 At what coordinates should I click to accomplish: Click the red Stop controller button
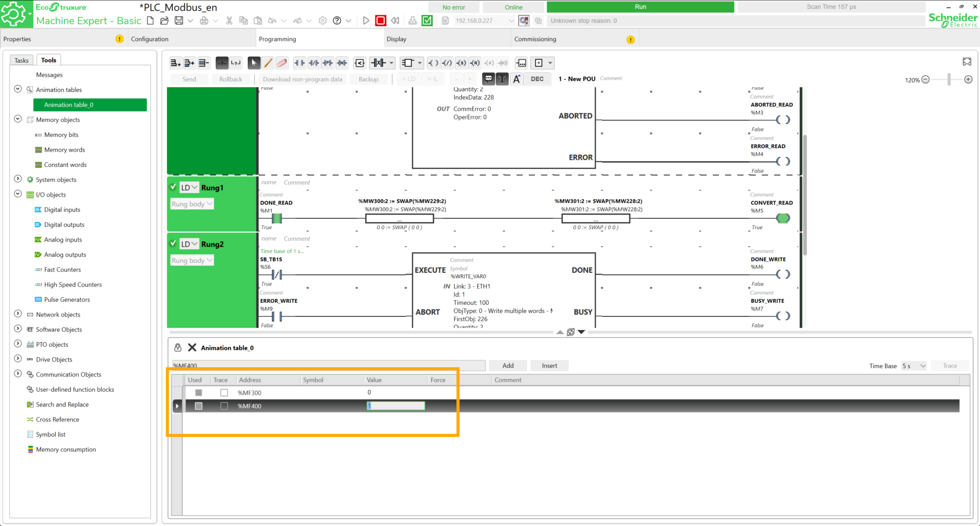[x=381, y=20]
